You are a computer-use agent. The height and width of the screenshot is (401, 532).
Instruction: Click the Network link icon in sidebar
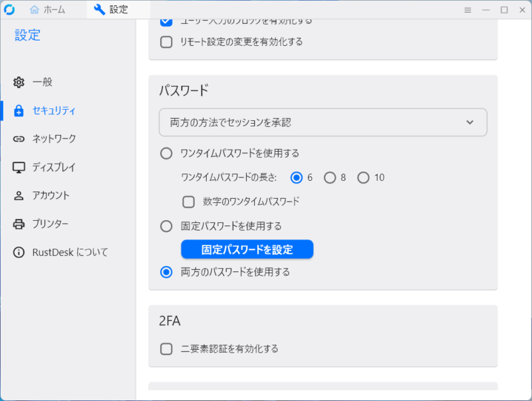point(19,139)
